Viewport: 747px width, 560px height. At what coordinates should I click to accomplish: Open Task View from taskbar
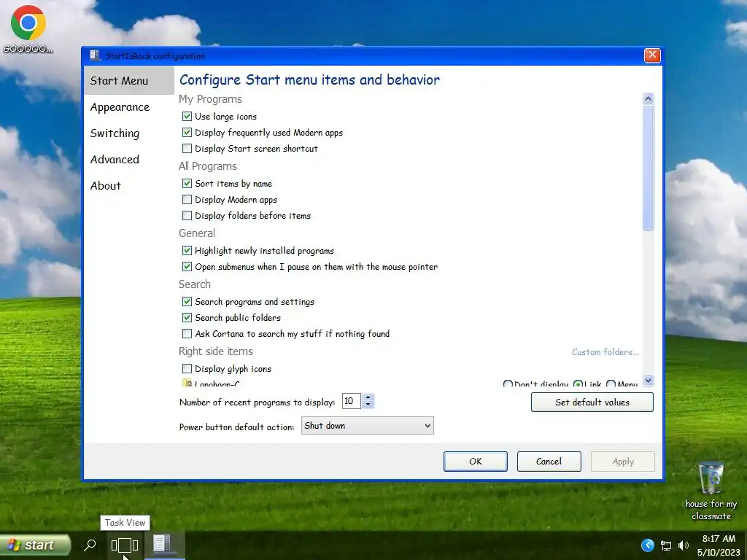125,545
